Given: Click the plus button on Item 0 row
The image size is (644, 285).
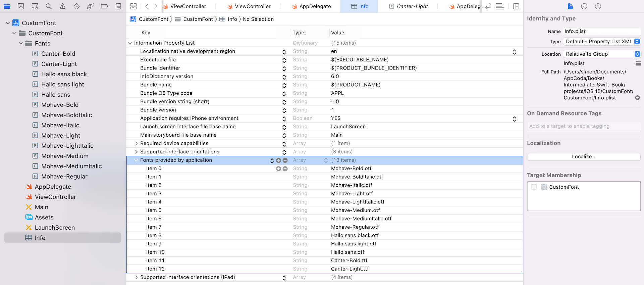Looking at the screenshot, I should (278, 169).
